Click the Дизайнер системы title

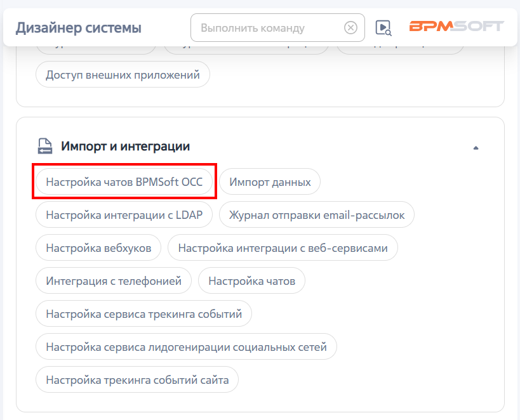(x=79, y=28)
